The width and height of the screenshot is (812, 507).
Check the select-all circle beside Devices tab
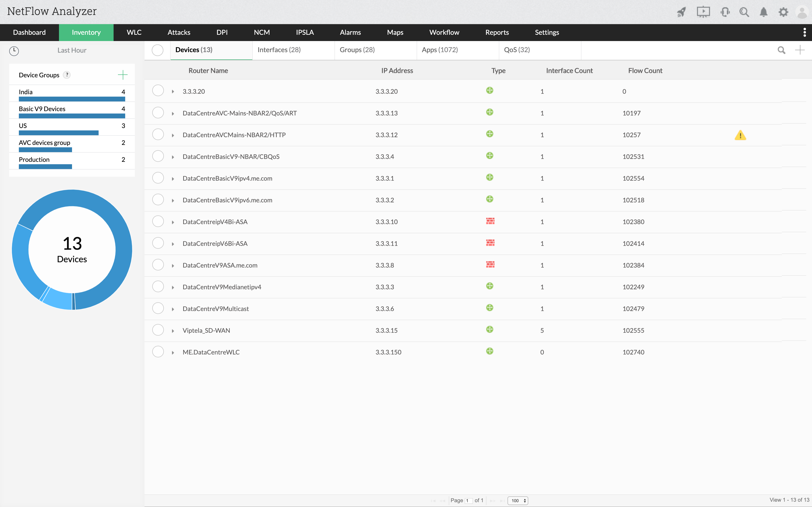[x=158, y=50]
